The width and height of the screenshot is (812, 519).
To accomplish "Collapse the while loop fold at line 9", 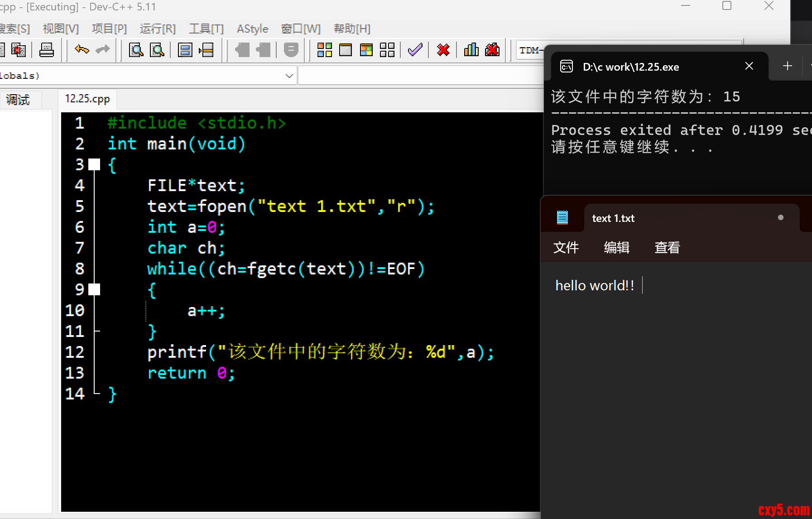I will pos(94,289).
